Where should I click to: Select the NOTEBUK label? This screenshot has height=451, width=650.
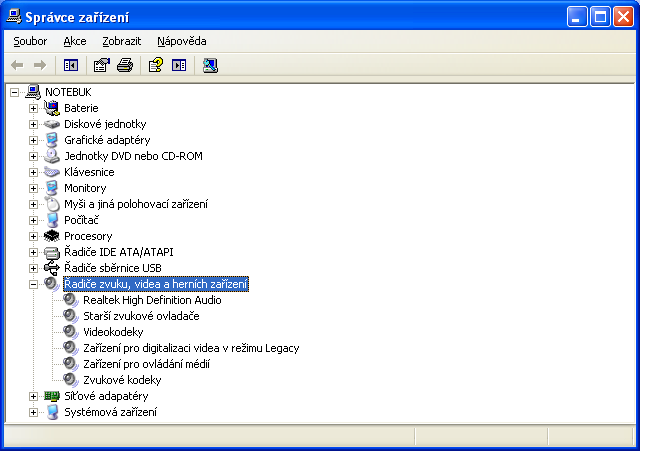click(68, 92)
